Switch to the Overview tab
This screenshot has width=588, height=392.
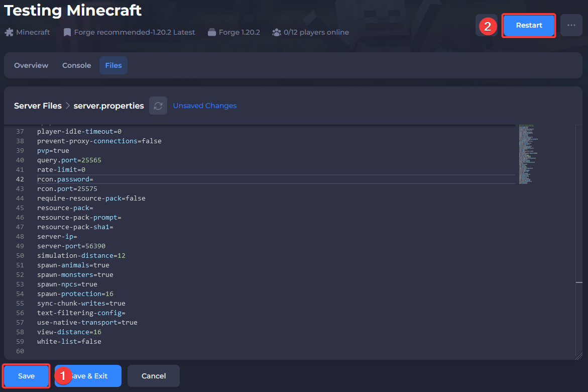[31, 65]
